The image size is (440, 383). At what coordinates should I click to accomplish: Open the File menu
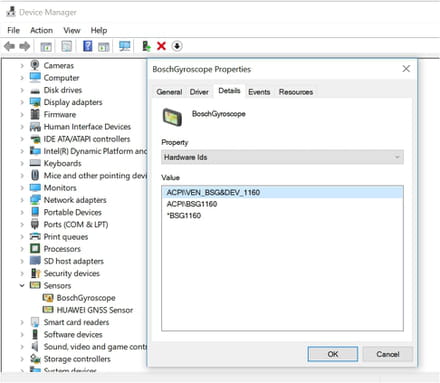13,30
